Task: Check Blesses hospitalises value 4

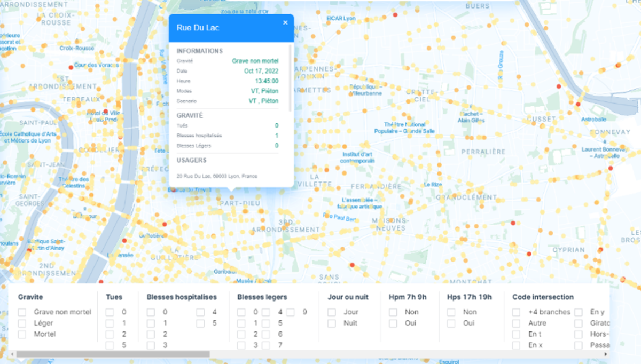Action: [x=200, y=312]
